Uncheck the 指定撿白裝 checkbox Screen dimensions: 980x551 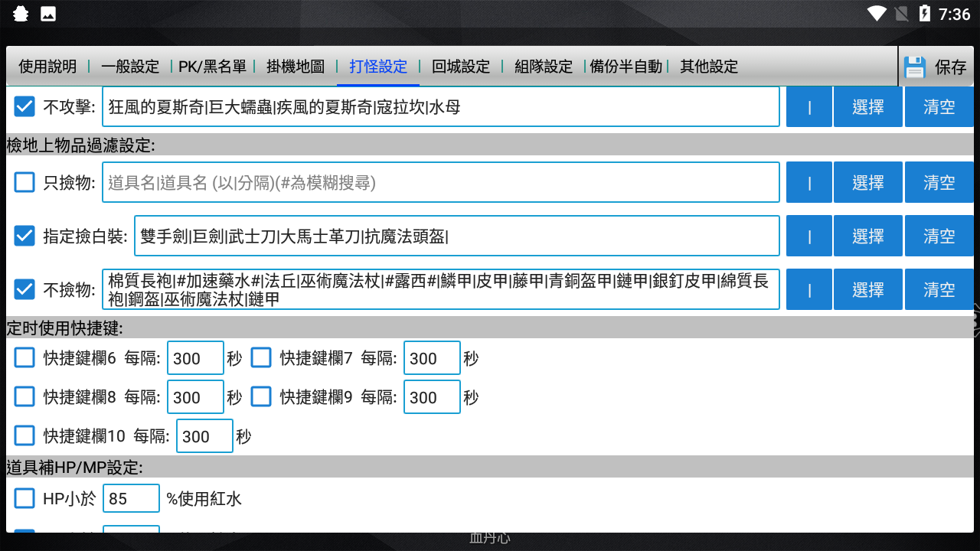pos(25,236)
